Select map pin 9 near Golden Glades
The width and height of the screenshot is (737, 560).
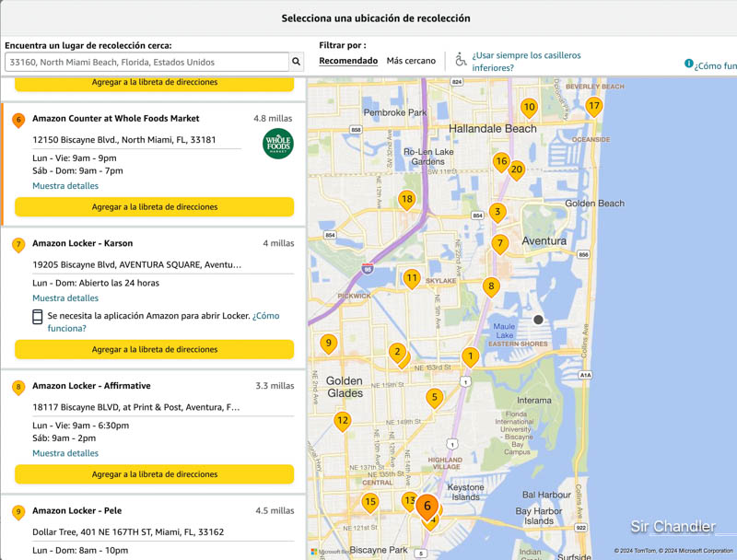(x=328, y=344)
